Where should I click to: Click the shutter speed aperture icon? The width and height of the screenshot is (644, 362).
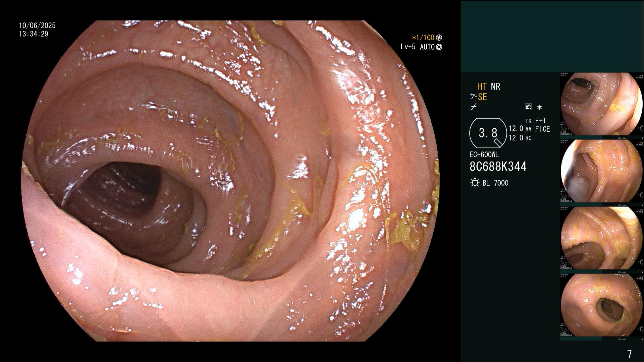point(439,38)
